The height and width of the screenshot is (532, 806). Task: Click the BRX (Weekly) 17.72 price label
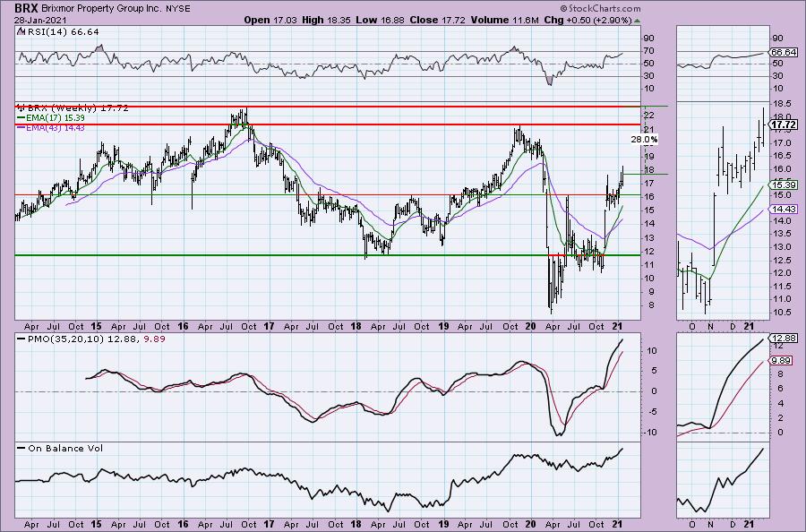click(x=78, y=108)
